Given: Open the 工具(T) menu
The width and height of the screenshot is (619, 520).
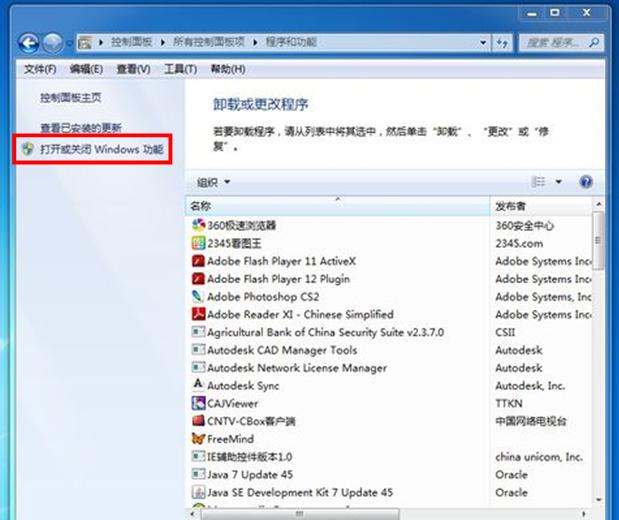Looking at the screenshot, I should (180, 69).
